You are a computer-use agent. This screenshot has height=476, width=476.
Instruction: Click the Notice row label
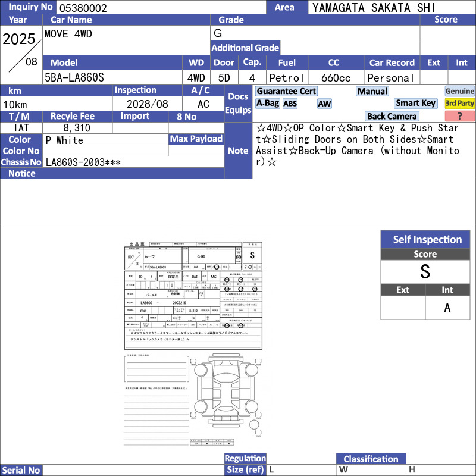point(22,173)
